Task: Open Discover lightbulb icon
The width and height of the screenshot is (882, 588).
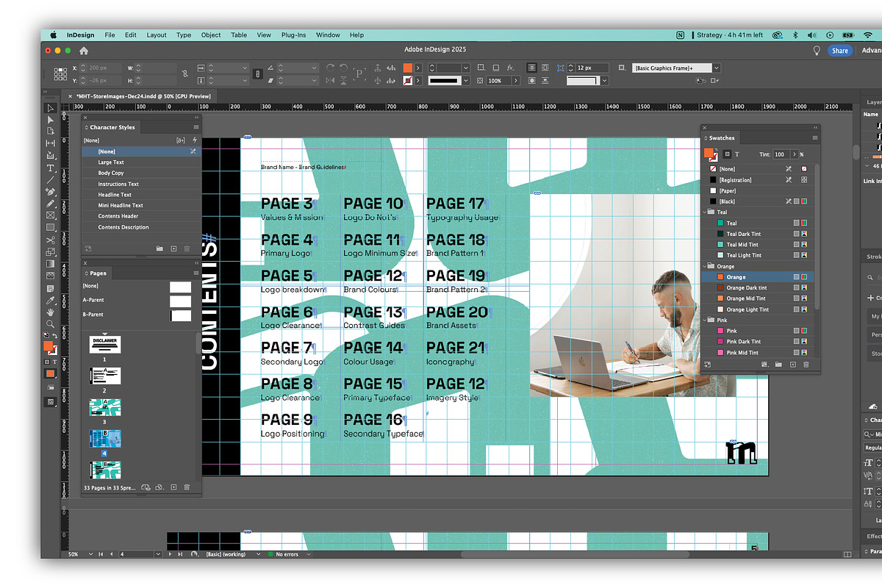Action: click(816, 51)
